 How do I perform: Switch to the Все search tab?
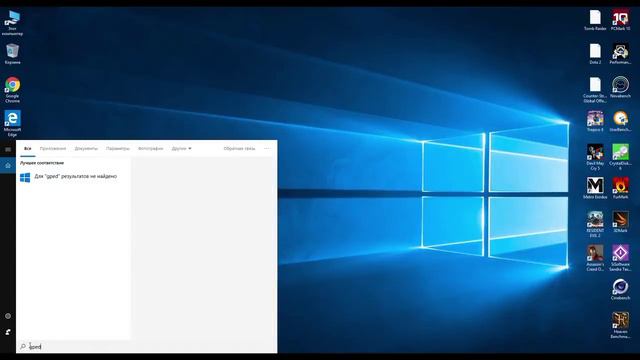[27, 149]
